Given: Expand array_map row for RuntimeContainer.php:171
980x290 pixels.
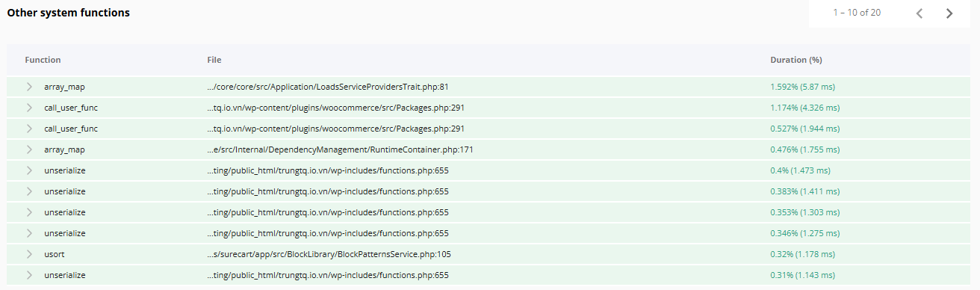Looking at the screenshot, I should [x=29, y=149].
